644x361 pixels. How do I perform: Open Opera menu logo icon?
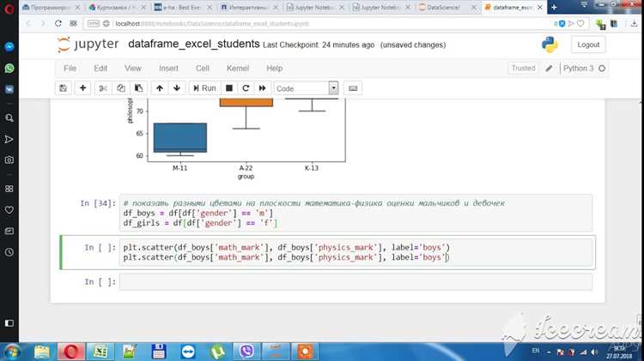point(9,9)
